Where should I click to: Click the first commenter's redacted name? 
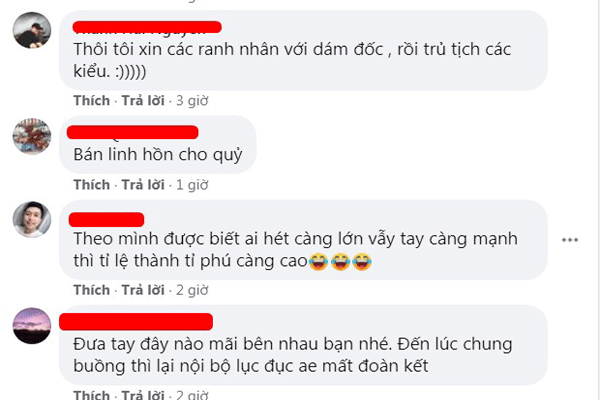147,27
